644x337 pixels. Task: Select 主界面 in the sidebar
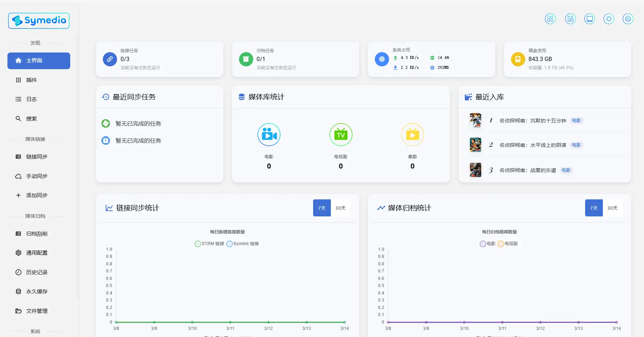38,61
